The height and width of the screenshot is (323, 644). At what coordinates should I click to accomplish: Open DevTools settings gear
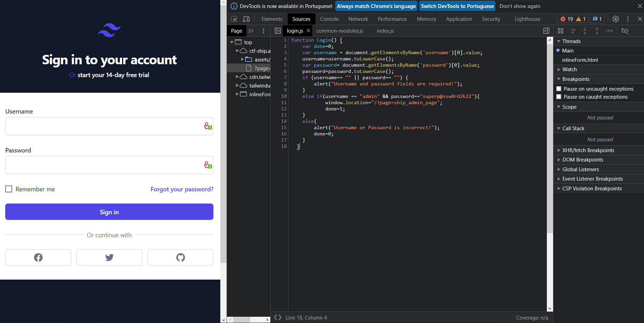click(x=616, y=19)
